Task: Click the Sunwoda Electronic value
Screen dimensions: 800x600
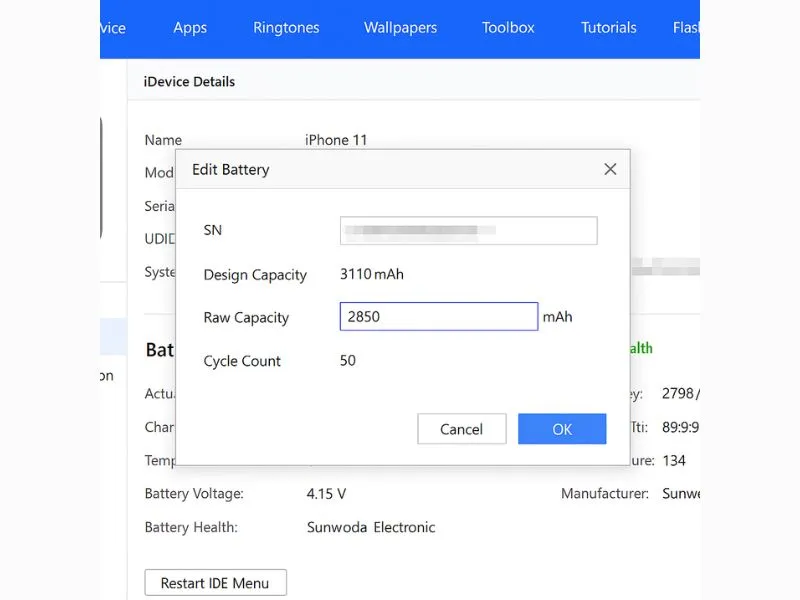Action: [371, 527]
